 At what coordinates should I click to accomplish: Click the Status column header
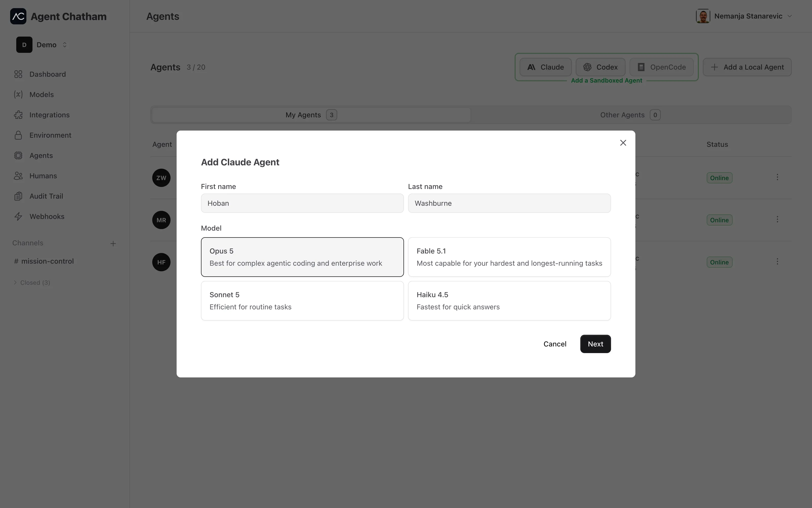(x=717, y=144)
